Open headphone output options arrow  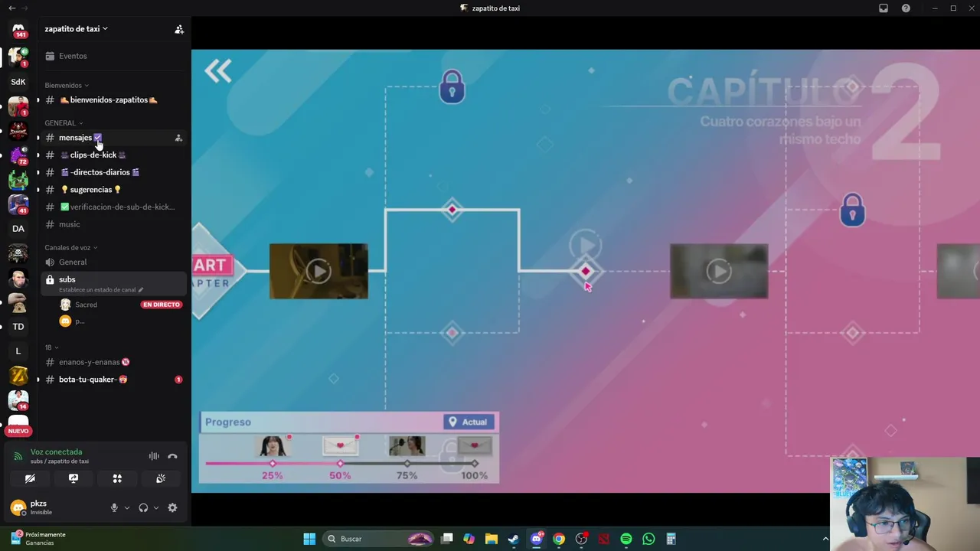(156, 507)
